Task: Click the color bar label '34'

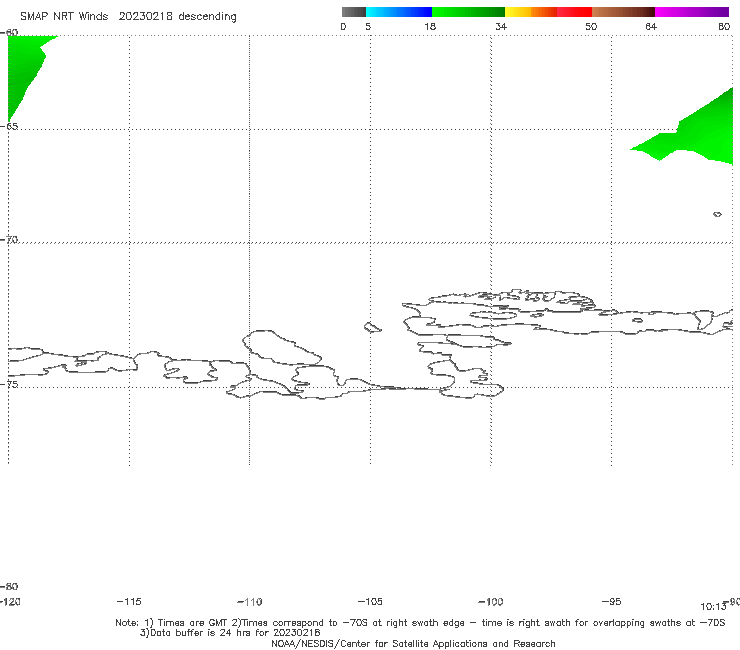Action: tap(501, 26)
